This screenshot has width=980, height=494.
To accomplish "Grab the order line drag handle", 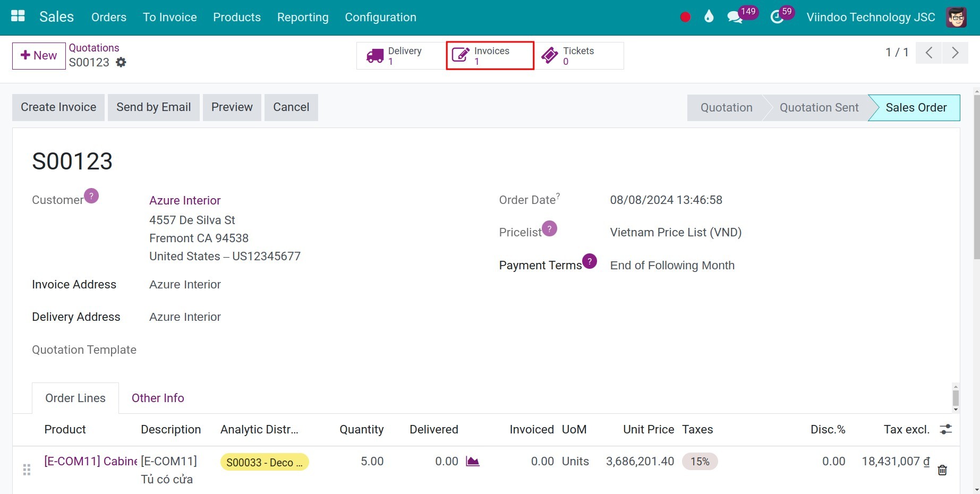I will (27, 470).
